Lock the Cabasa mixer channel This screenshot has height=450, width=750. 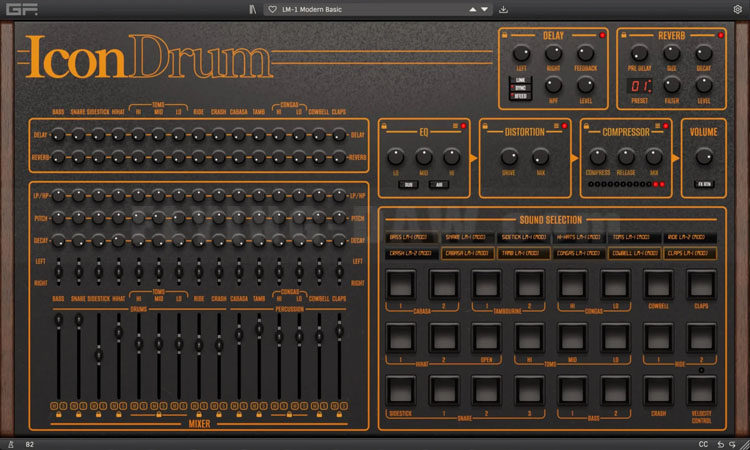[239, 414]
